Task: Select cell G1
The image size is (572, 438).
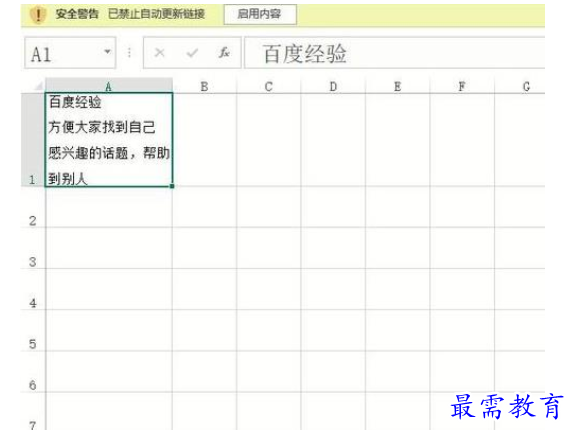Action: click(520, 140)
